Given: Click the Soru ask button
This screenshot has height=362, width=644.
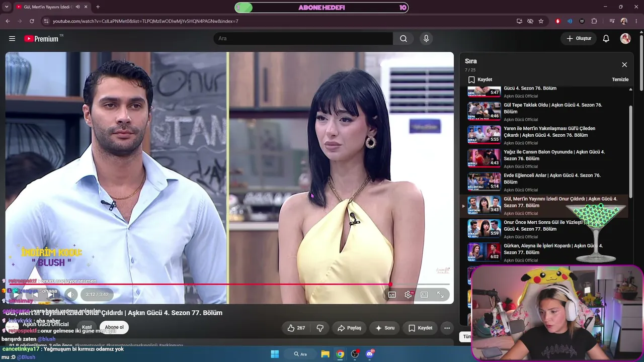Looking at the screenshot, I should (385, 328).
